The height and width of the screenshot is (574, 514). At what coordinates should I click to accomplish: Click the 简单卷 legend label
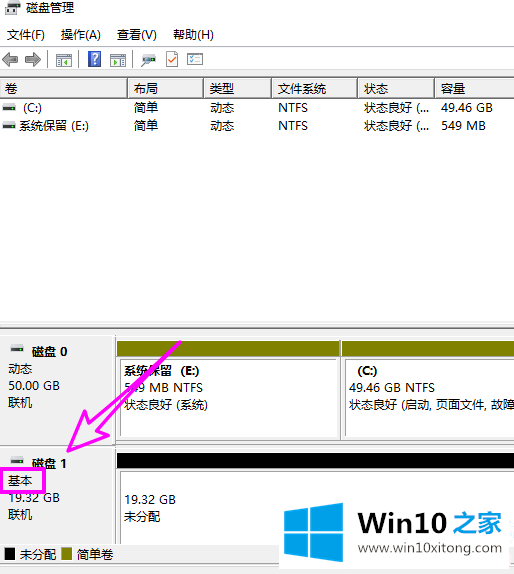[x=95, y=554]
